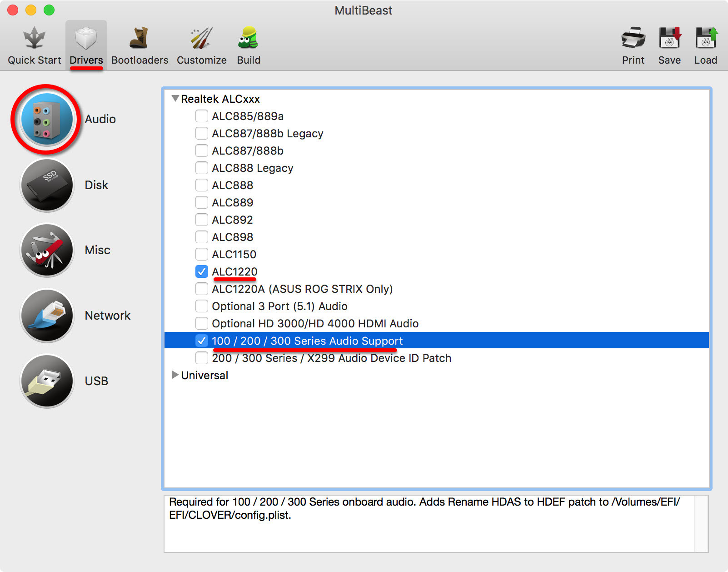Check Optional HD 3000/HD 4000 HDMI Audio
The image size is (728, 572).
(x=201, y=323)
